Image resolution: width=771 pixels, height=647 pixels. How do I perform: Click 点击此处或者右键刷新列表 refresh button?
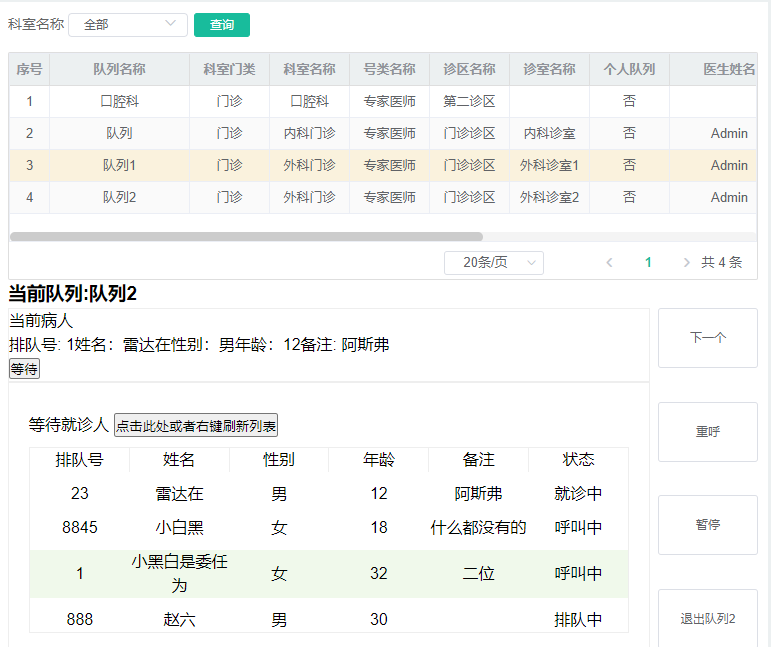pos(196,425)
